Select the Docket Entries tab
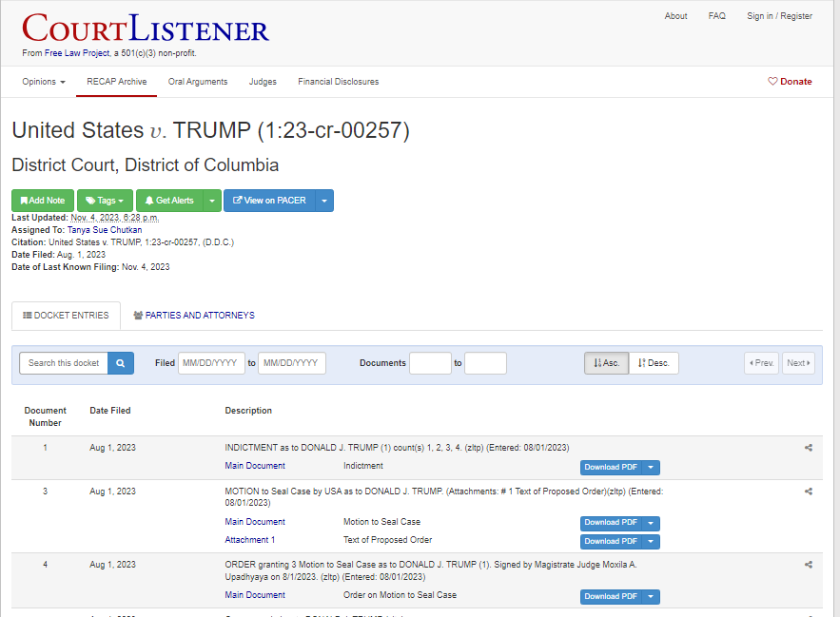The image size is (840, 617). tap(66, 316)
